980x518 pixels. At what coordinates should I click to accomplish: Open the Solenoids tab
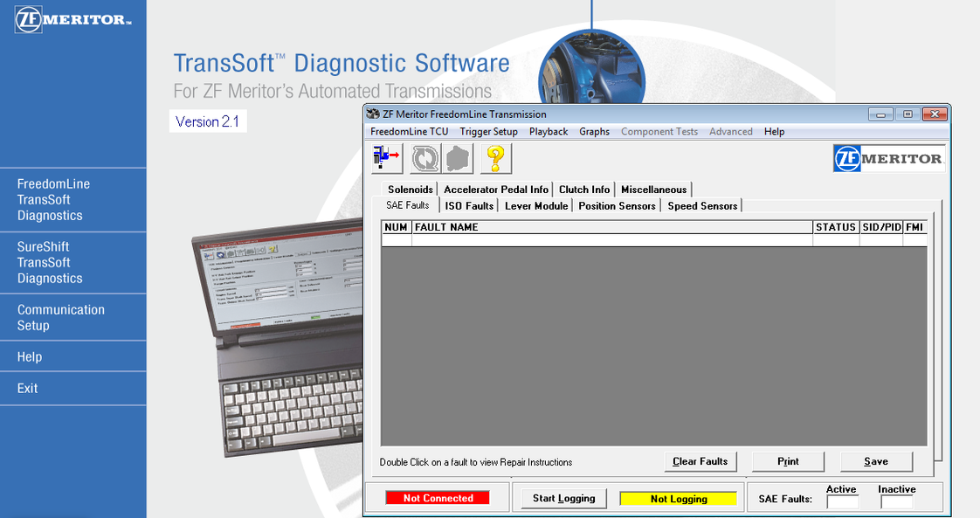(x=411, y=190)
